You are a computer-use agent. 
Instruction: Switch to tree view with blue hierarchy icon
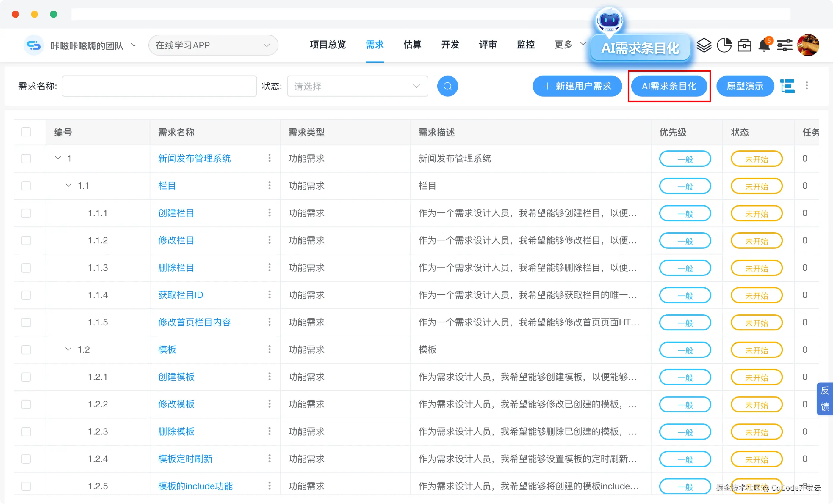787,86
